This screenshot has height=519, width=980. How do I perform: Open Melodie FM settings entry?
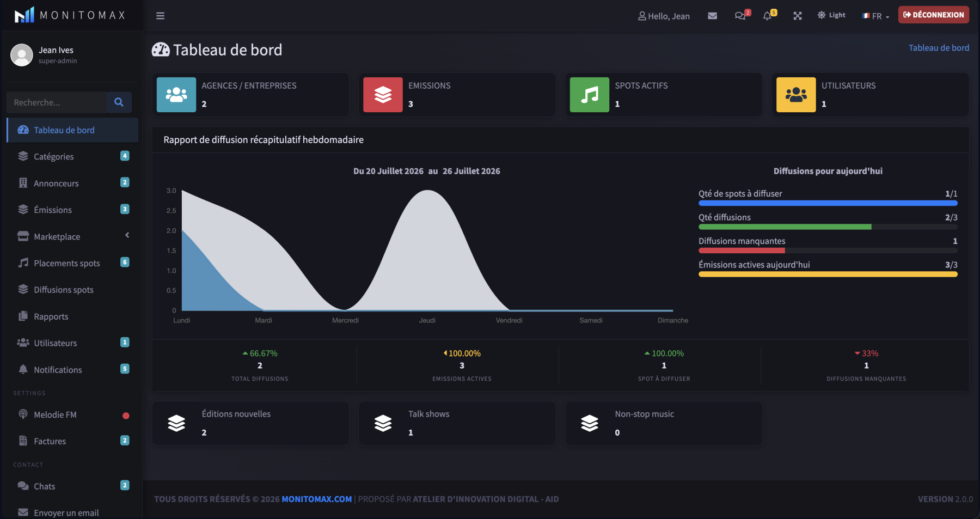click(x=72, y=414)
